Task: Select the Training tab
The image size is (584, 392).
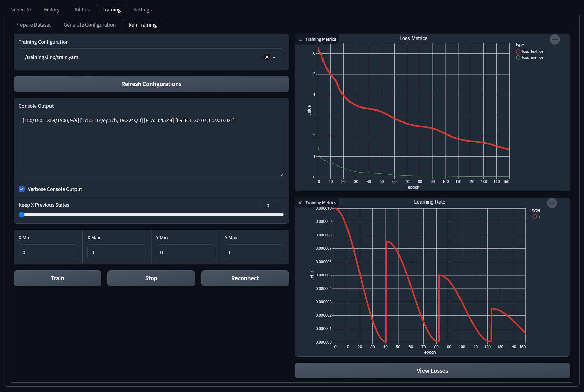Action: pos(111,10)
